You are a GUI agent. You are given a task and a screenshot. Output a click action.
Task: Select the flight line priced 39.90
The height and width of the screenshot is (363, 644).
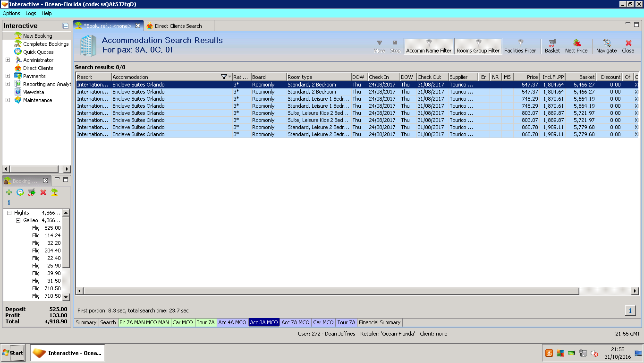46,273
